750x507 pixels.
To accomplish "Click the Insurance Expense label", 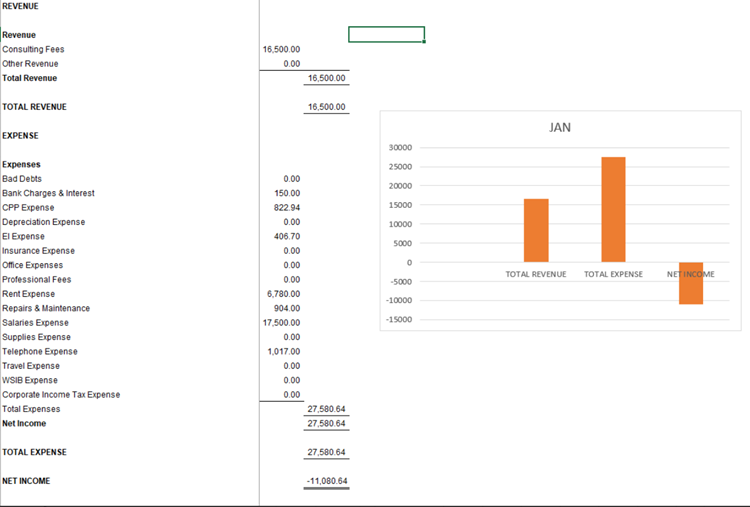I will coord(38,250).
